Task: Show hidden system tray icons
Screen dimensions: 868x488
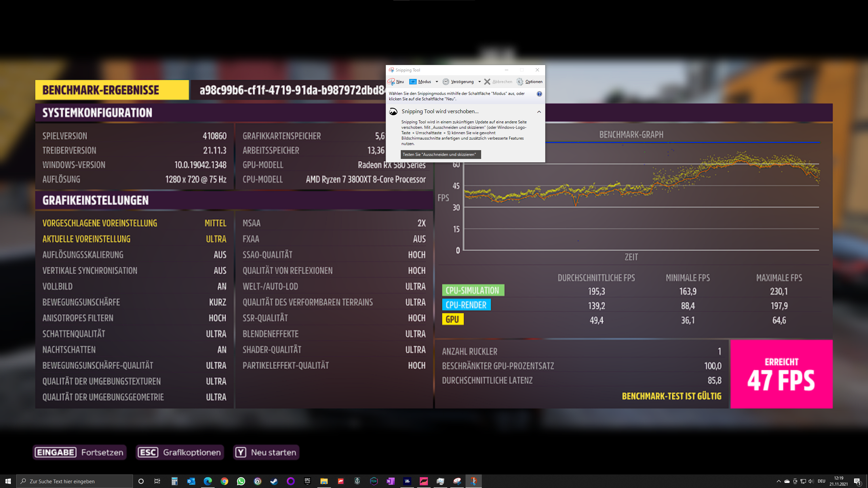Action: coord(778,481)
